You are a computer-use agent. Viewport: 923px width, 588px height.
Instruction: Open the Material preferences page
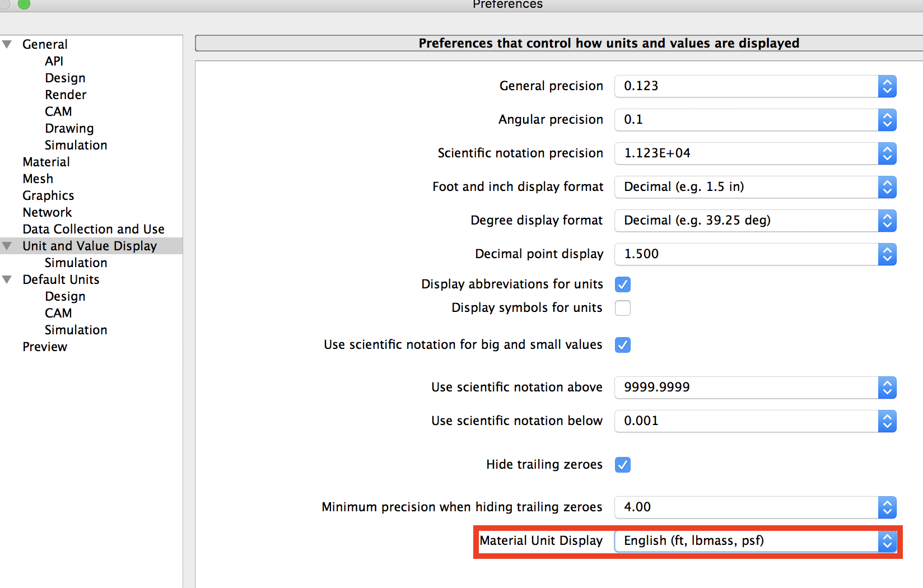tap(46, 162)
